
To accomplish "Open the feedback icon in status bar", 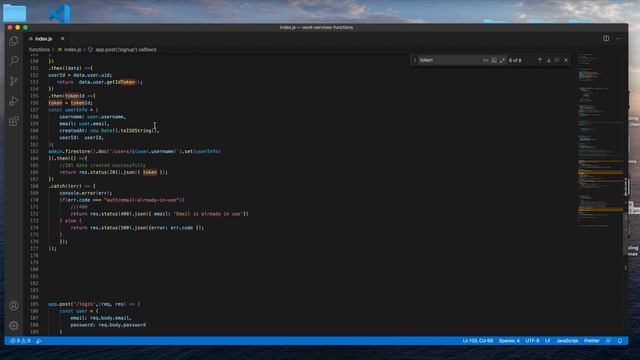I will pyautogui.click(x=609, y=340).
